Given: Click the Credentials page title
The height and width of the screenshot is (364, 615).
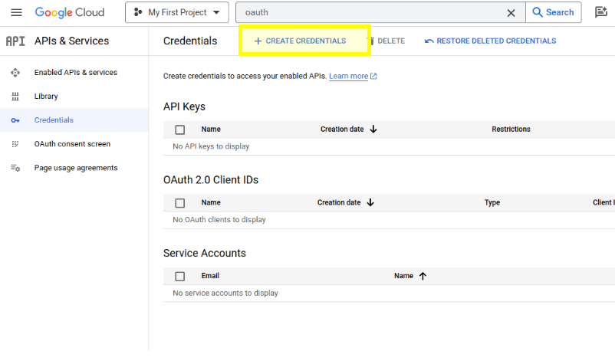Looking at the screenshot, I should [190, 41].
